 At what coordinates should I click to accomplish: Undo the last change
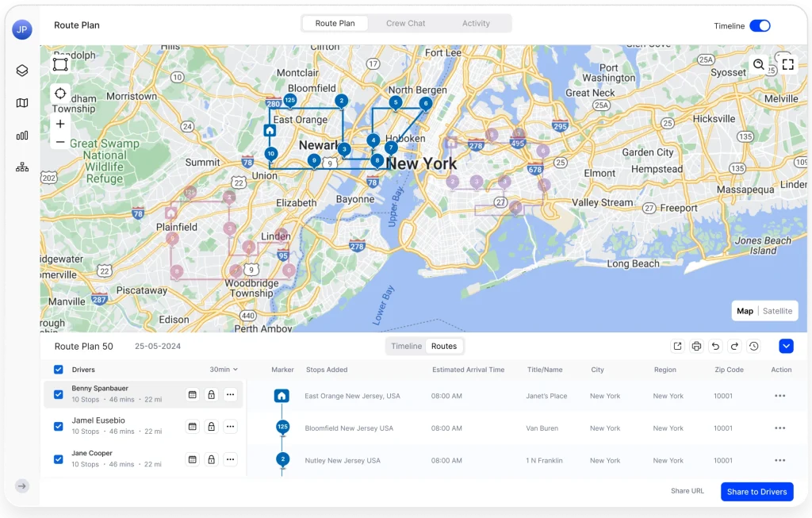pos(716,346)
